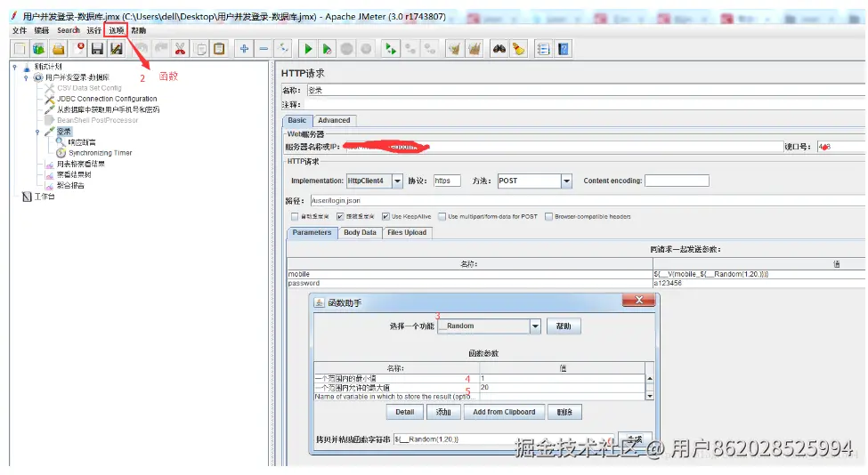Cut with the scissors toolbar icon
Image resolution: width=868 pixels, height=475 pixels.
coord(180,49)
